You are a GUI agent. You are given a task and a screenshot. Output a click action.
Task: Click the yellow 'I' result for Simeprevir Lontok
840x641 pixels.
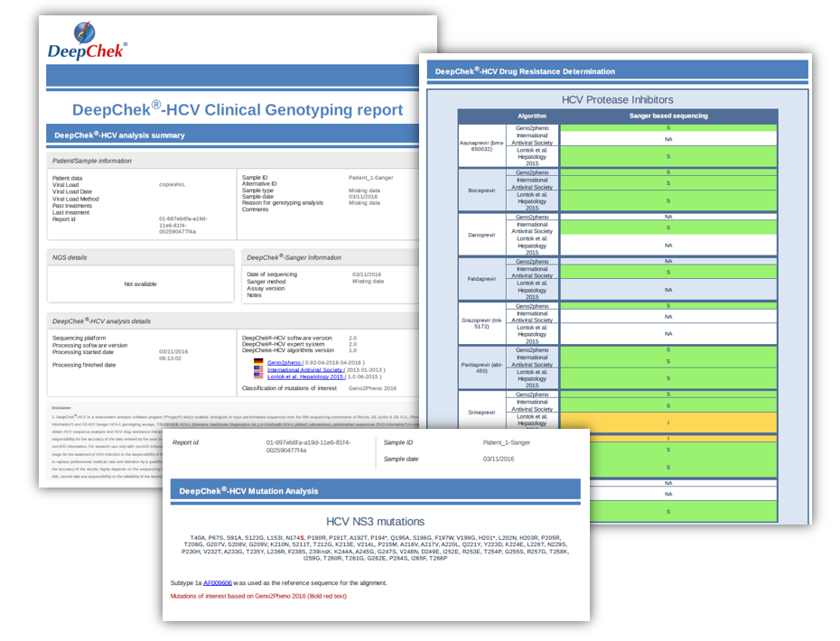[668, 422]
